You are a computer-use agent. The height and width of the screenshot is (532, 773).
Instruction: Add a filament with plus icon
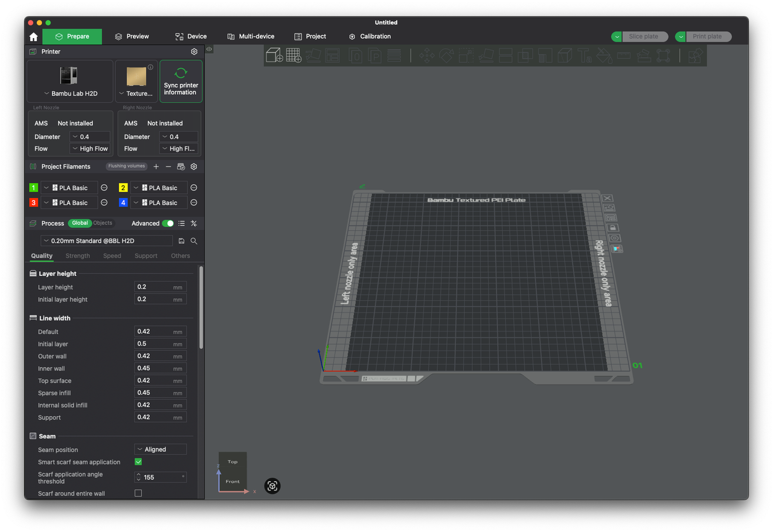156,167
